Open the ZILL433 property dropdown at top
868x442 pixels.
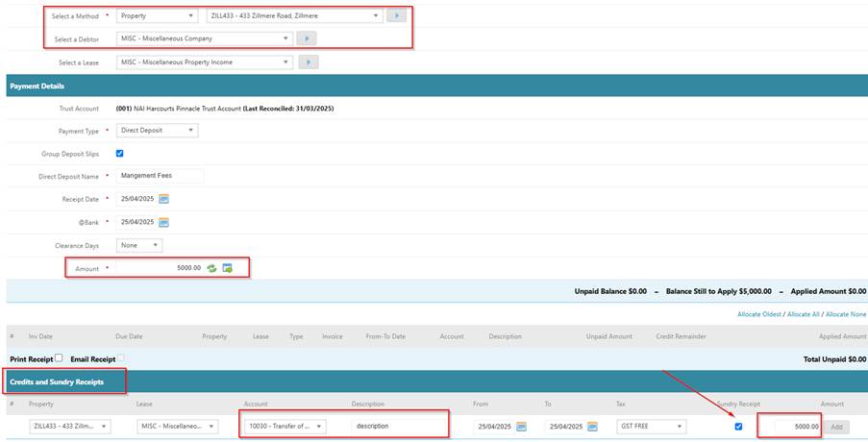pos(294,16)
